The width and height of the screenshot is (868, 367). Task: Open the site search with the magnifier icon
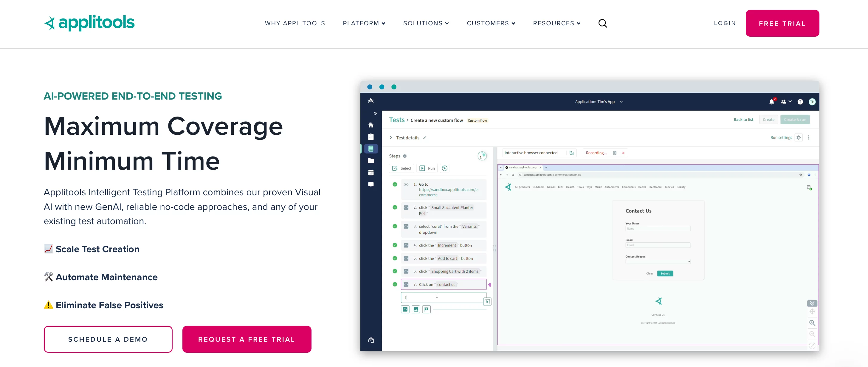pos(603,23)
